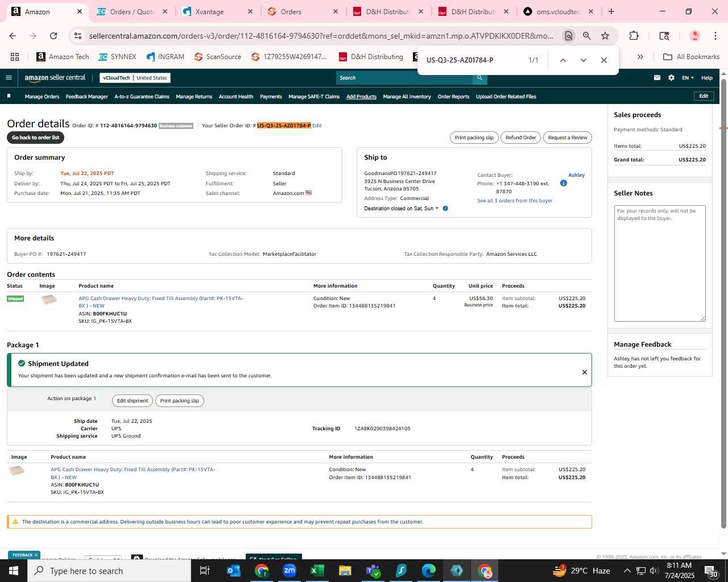Close the find-in-page bar
Screen dimensions: 728x582
(604, 60)
